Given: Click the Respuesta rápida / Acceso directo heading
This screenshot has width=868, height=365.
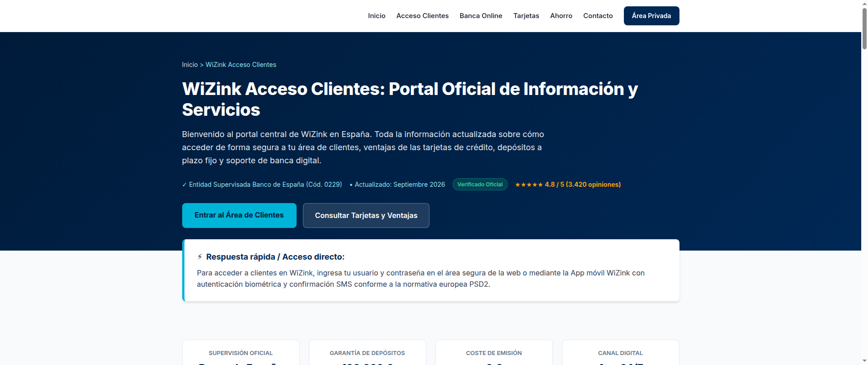Looking at the screenshot, I should coord(275,257).
